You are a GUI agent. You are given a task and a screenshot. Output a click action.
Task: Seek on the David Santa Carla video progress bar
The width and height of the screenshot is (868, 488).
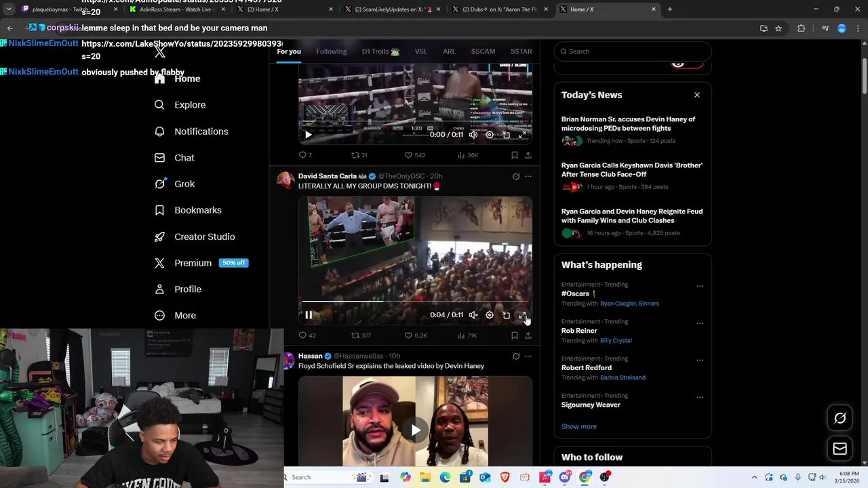[x=415, y=302]
